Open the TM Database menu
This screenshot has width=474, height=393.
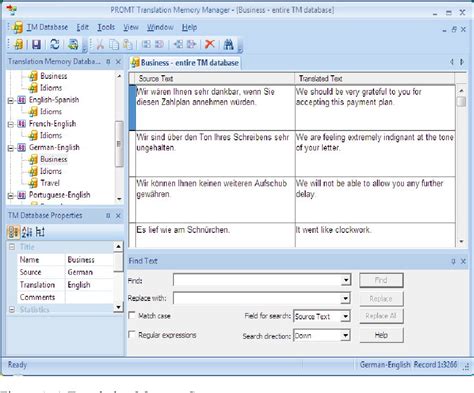tap(47, 27)
